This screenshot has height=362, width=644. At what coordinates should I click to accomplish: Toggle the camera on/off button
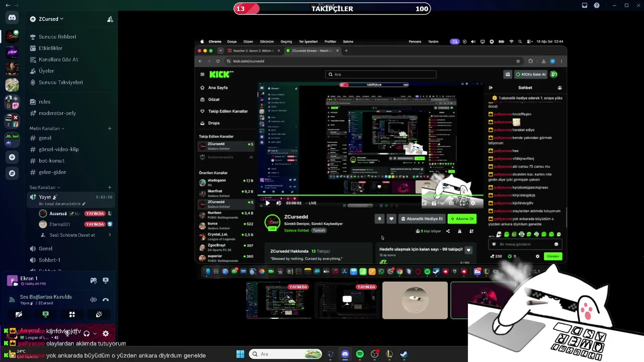tap(19, 314)
